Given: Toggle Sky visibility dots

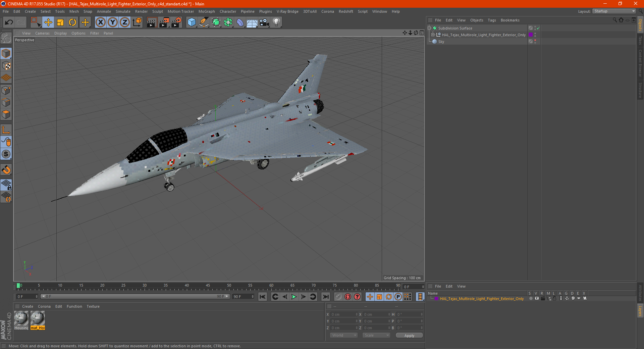Looking at the screenshot, I should coord(535,42).
